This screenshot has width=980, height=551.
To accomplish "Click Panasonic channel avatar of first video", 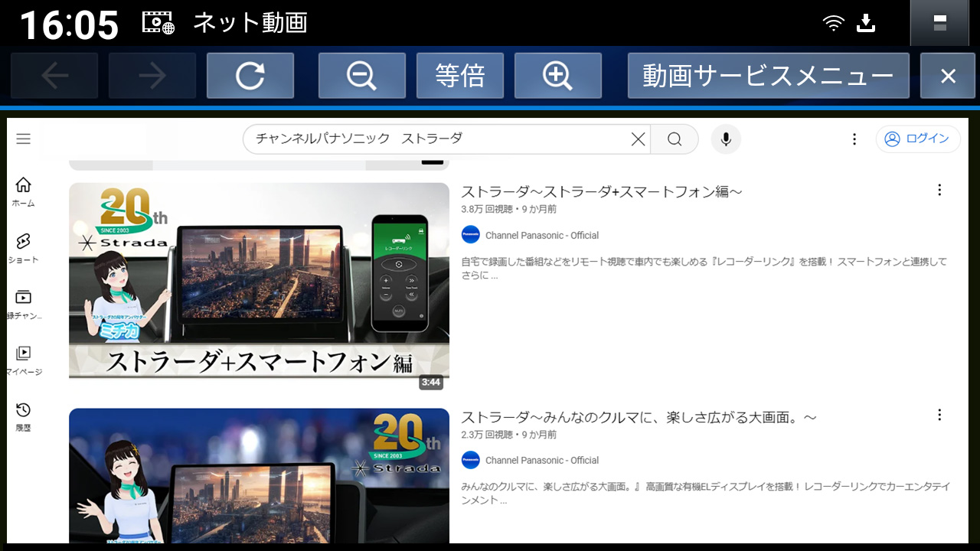I will 471,235.
